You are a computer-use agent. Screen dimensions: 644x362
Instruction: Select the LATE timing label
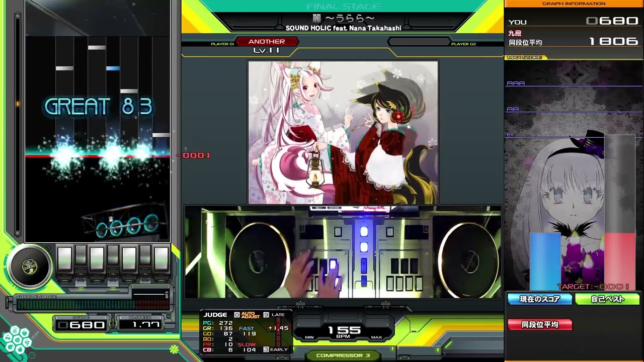pos(278,315)
